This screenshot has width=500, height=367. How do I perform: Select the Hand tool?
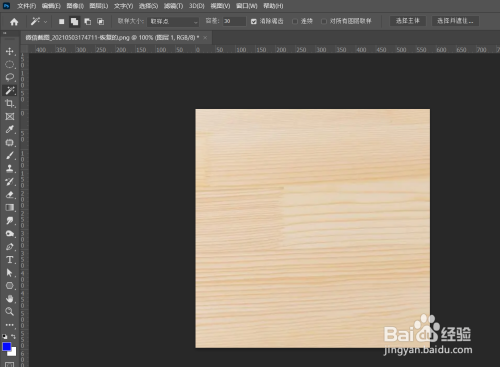(x=10, y=299)
